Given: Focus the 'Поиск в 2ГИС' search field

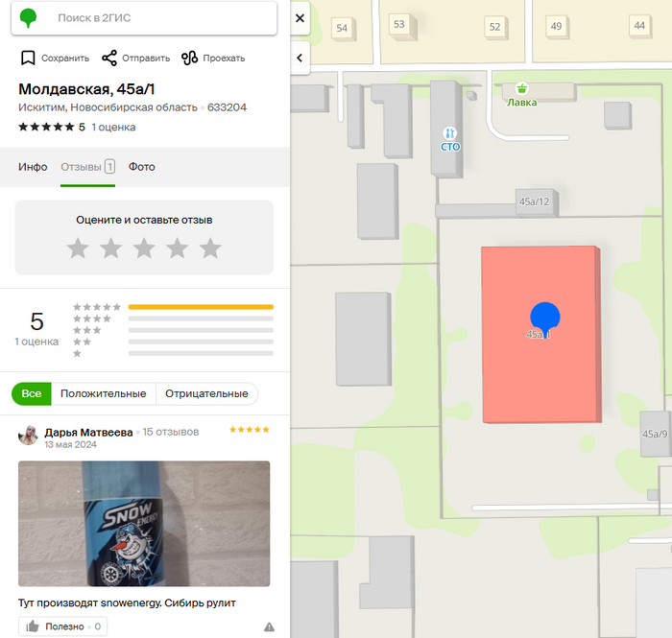Looking at the screenshot, I should (144, 18).
